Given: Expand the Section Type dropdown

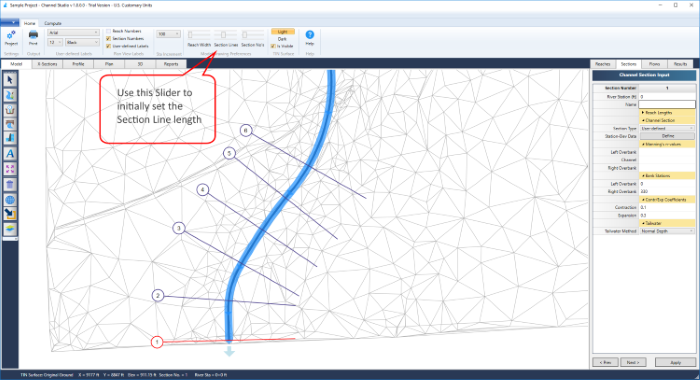Looking at the screenshot, I should click(667, 128).
